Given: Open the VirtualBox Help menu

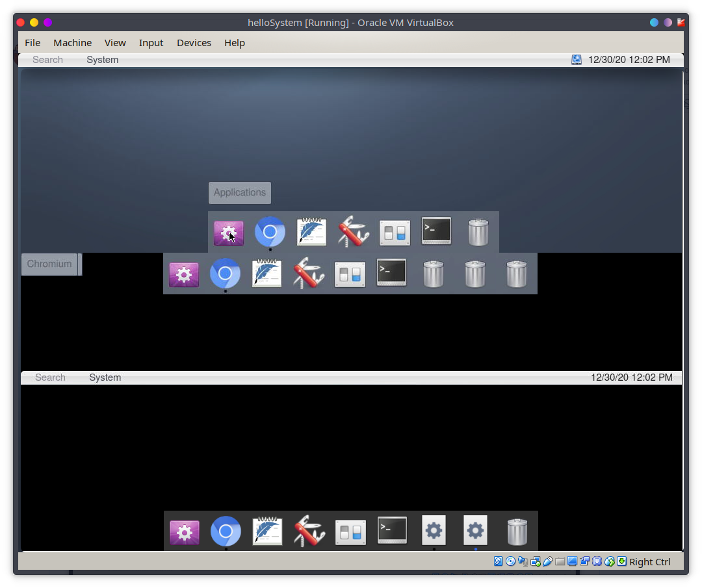Looking at the screenshot, I should coord(235,43).
